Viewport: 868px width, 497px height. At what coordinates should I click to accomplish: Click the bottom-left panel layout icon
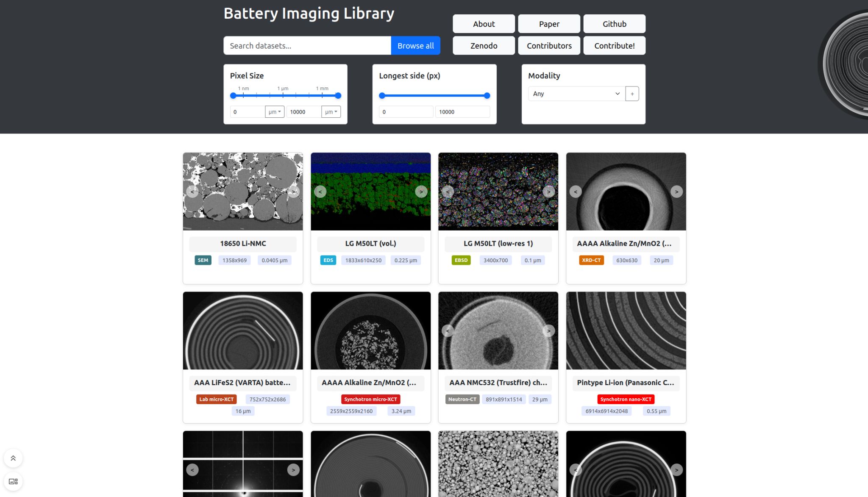pos(13,481)
